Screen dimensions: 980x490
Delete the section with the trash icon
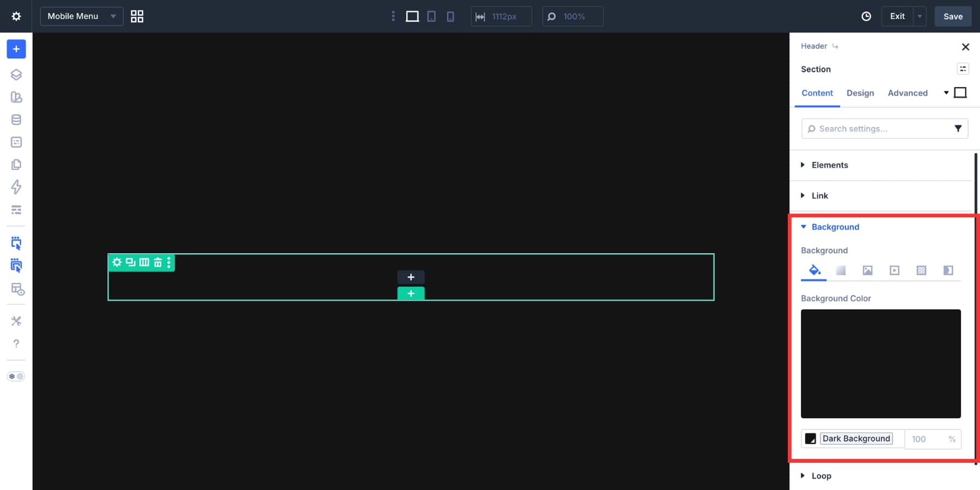coord(158,262)
